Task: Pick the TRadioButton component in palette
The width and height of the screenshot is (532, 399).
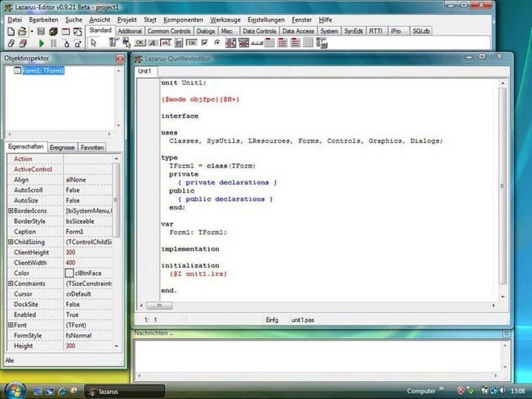Action: (217, 43)
